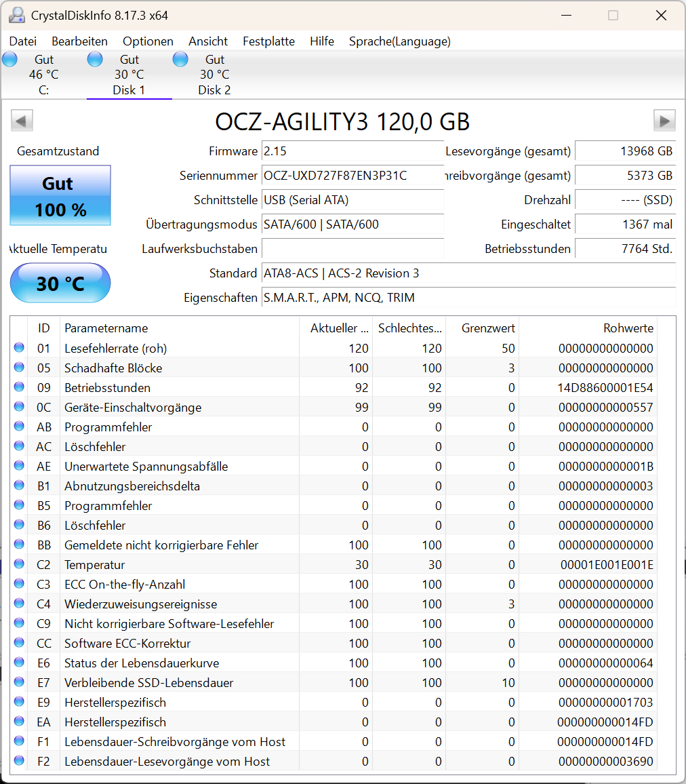This screenshot has height=784, width=686.
Task: Select the EA Herstellerspezifisch row text
Action: [115, 722]
